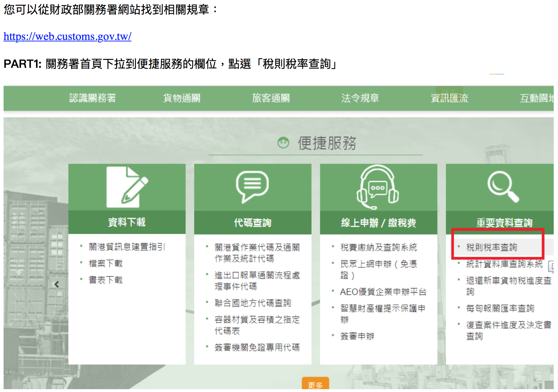Open the 法令規章 menu item
Image resolution: width=558 pixels, height=392 pixels.
coord(360,98)
